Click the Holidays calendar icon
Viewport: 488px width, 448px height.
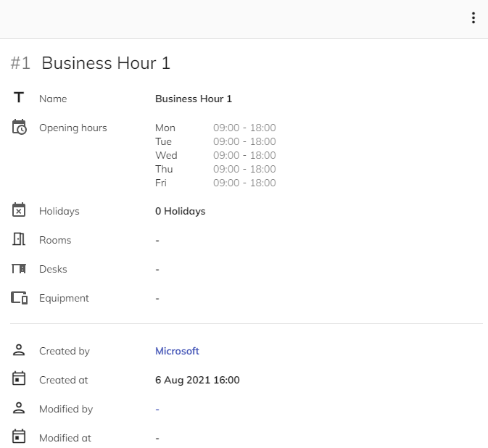(20, 211)
